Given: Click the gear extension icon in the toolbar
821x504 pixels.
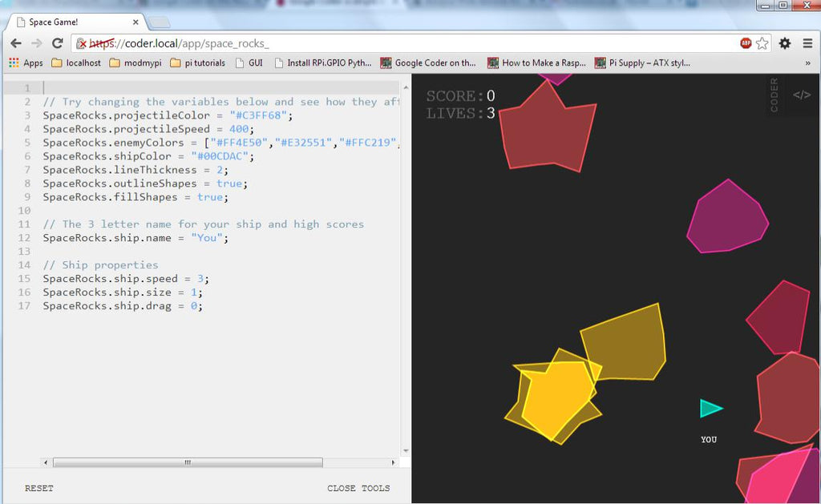Looking at the screenshot, I should click(785, 43).
